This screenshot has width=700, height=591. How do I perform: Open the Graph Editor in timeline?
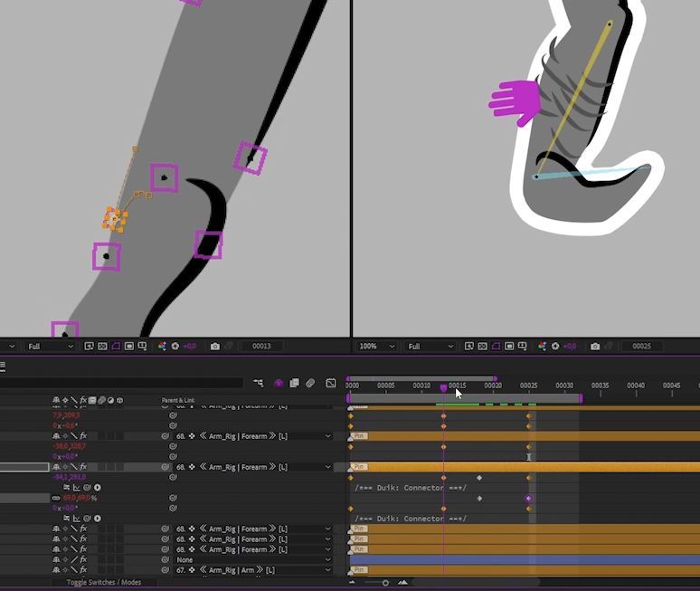(331, 384)
